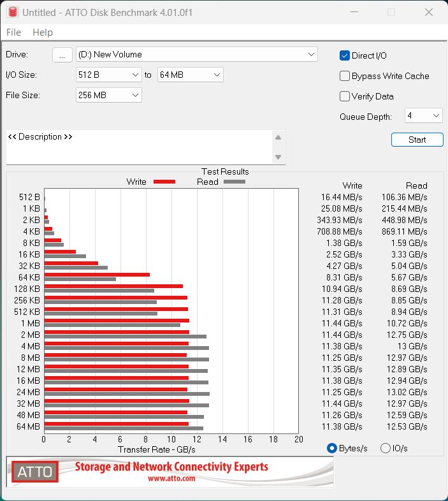Click the red Write legend swatch
Image resolution: width=448 pixels, height=501 pixels.
click(164, 182)
